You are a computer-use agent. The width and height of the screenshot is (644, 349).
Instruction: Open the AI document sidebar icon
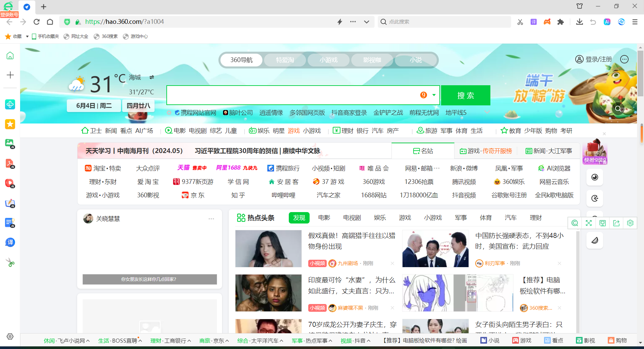[10, 223]
